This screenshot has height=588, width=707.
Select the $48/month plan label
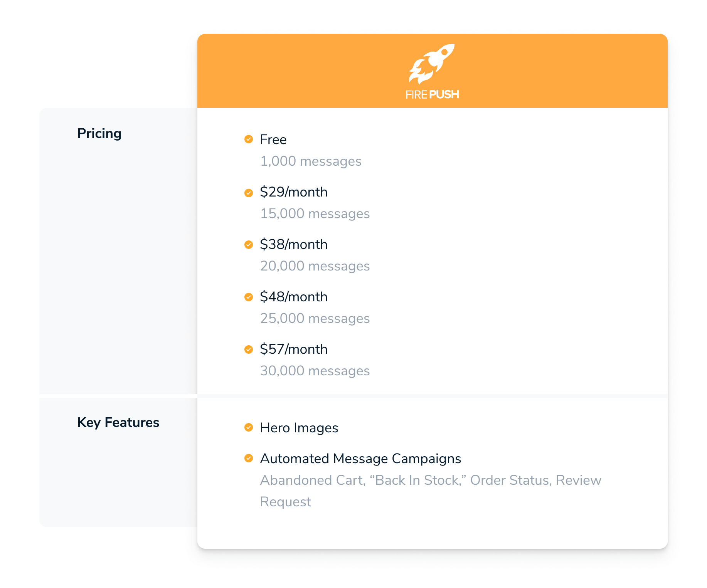coord(294,297)
